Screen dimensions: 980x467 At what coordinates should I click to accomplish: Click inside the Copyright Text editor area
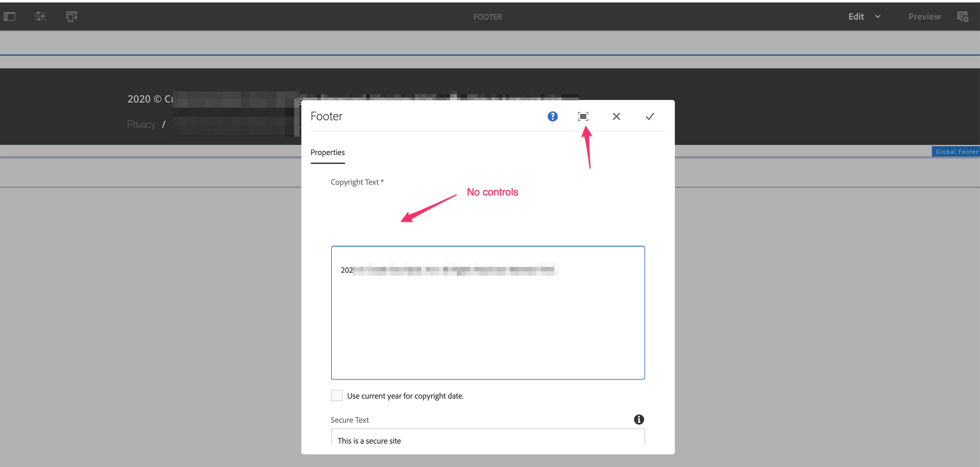coord(488,323)
